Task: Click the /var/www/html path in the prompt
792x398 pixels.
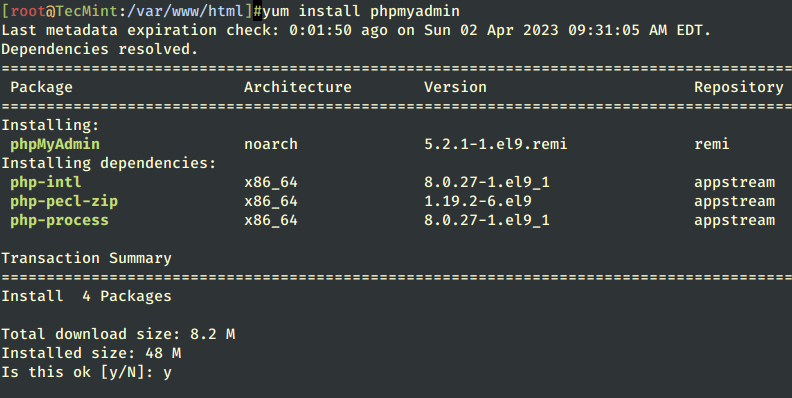Action: click(185, 11)
